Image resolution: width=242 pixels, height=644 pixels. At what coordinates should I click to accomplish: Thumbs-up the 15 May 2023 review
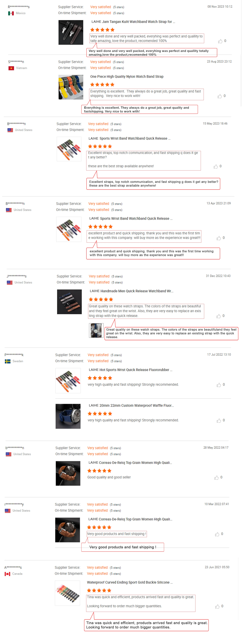(x=216, y=166)
